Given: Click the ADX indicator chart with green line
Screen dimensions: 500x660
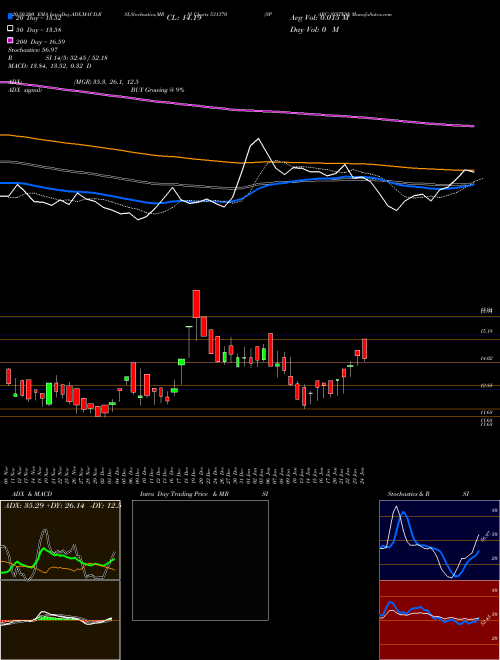Looking at the screenshot, I should [x=60, y=540].
